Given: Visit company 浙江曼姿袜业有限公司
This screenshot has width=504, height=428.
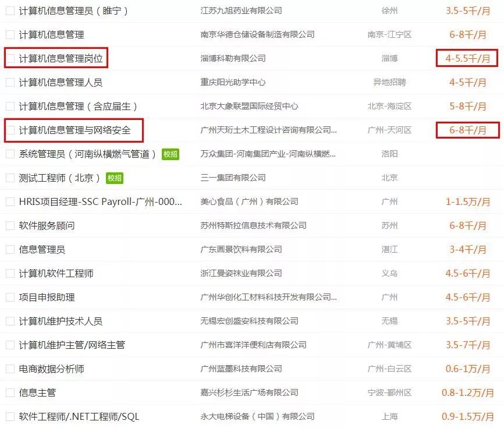Looking at the screenshot, I should tap(241, 273).
